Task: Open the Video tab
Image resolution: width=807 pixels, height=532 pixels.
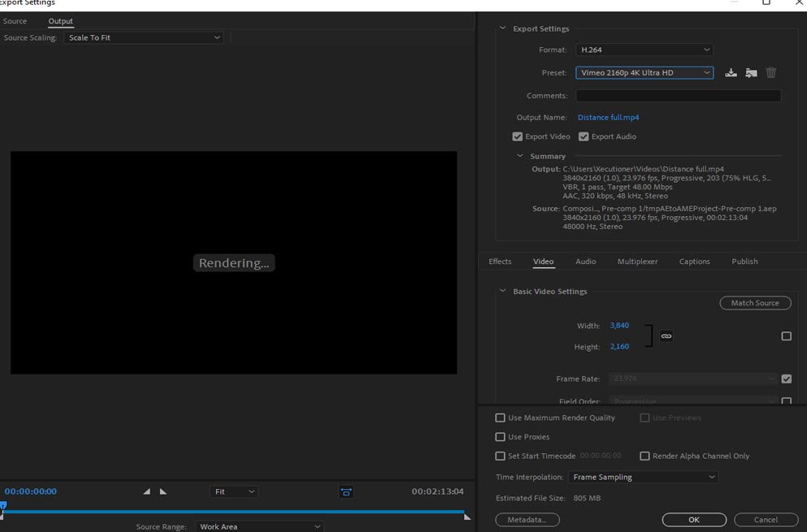Action: coord(543,262)
